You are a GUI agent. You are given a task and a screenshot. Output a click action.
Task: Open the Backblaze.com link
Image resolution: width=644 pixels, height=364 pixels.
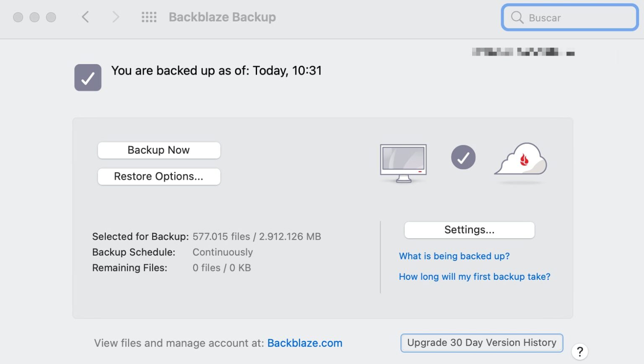305,343
